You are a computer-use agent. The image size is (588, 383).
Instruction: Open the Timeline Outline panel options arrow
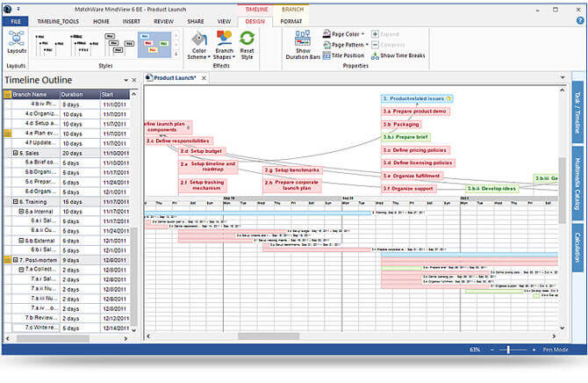click(x=125, y=80)
